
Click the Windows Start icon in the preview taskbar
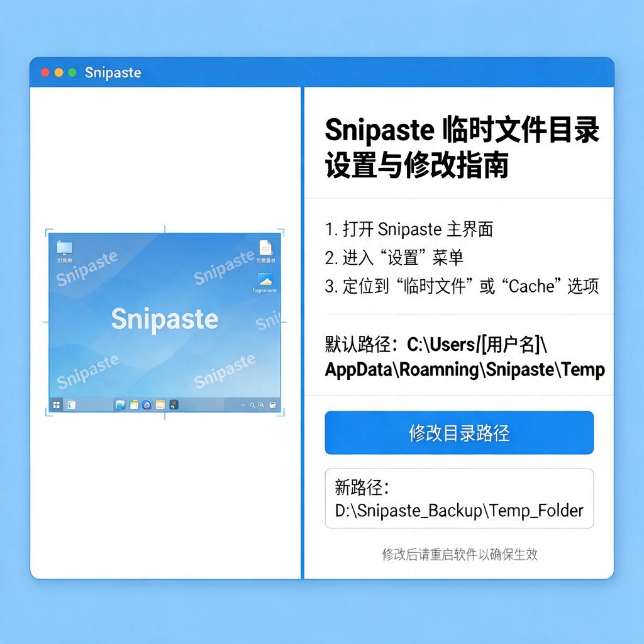tap(57, 405)
